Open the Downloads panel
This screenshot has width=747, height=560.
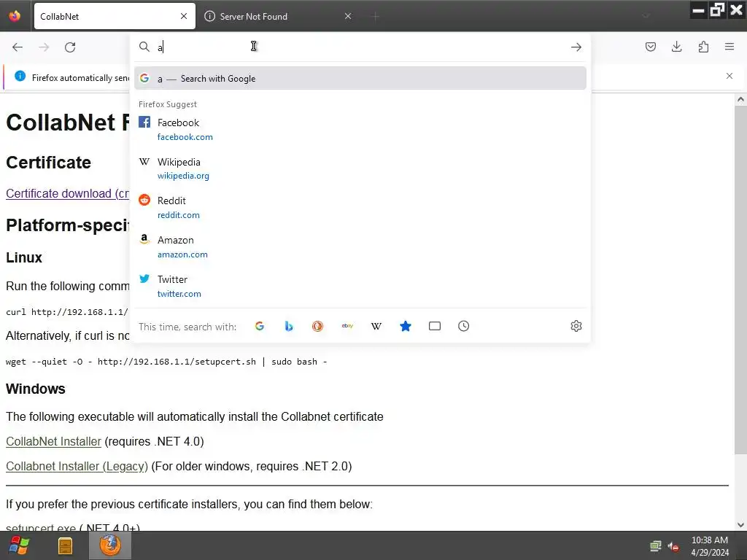point(676,47)
